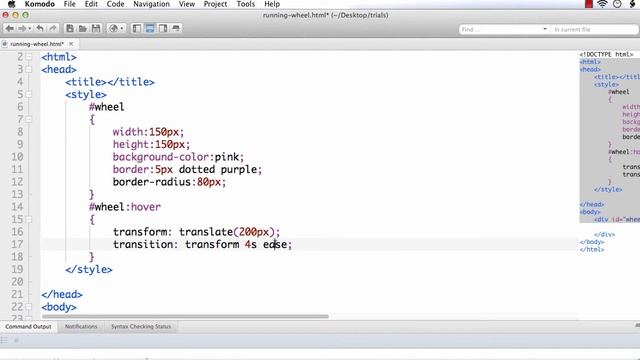
Task: Open a file using the folder icon
Action: click(x=83, y=29)
